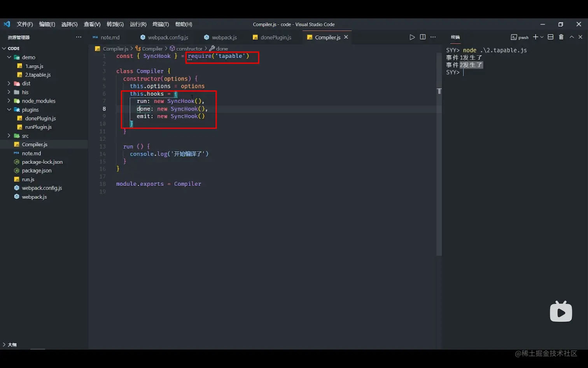Image resolution: width=588 pixels, height=368 pixels.
Task: Open note.md in the file tree
Action: click(x=31, y=153)
